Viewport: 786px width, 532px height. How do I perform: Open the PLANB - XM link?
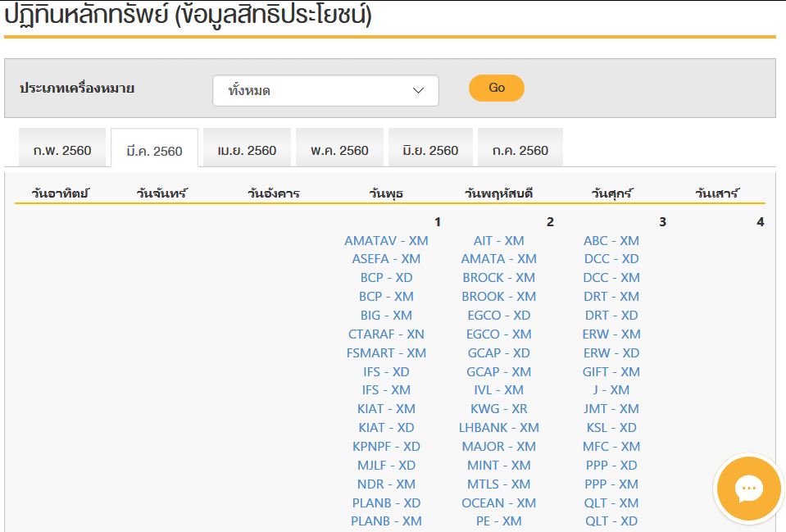click(x=386, y=521)
